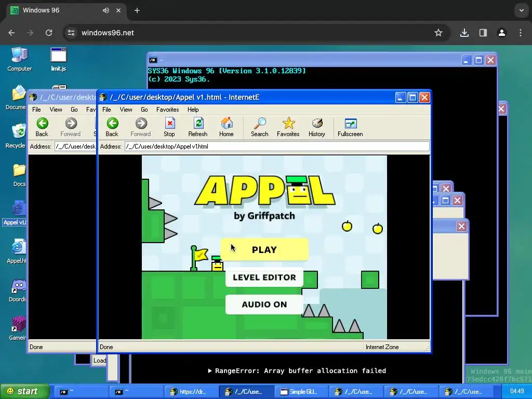Open File menu in background InternetE window on left
The height and width of the screenshot is (399, 532).
coord(36,110)
